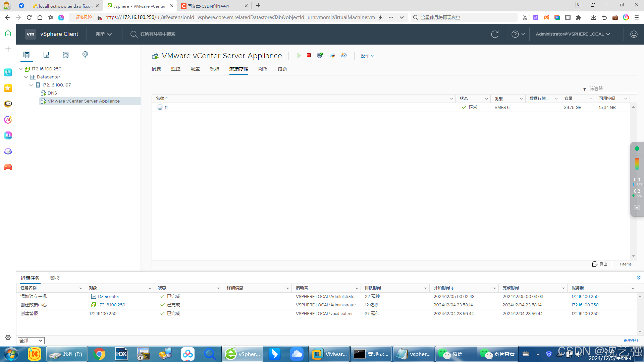Image resolution: width=644 pixels, height=362 pixels.
Task: Power on the virtual machine
Action: point(299,55)
